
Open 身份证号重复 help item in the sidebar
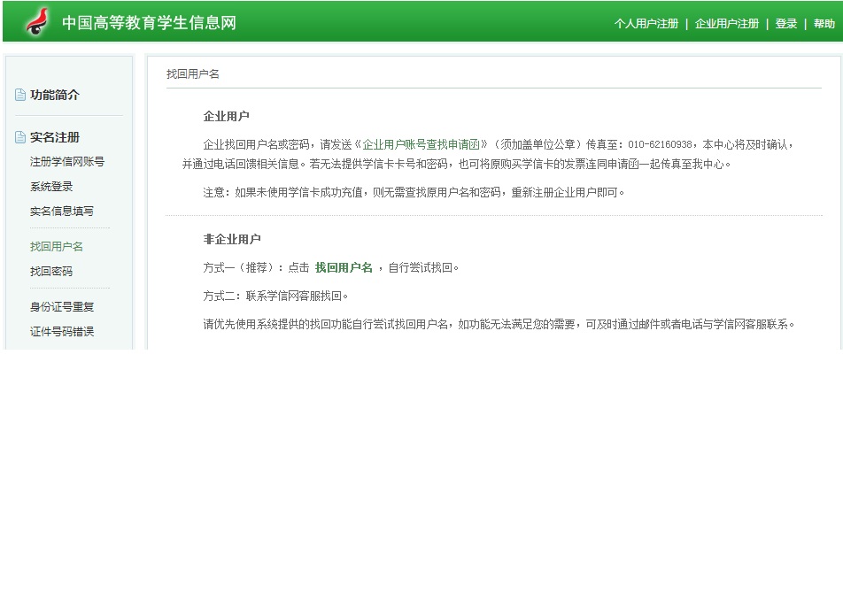62,307
